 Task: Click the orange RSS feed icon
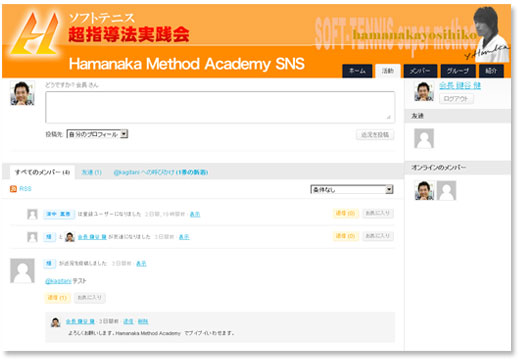pos(13,189)
